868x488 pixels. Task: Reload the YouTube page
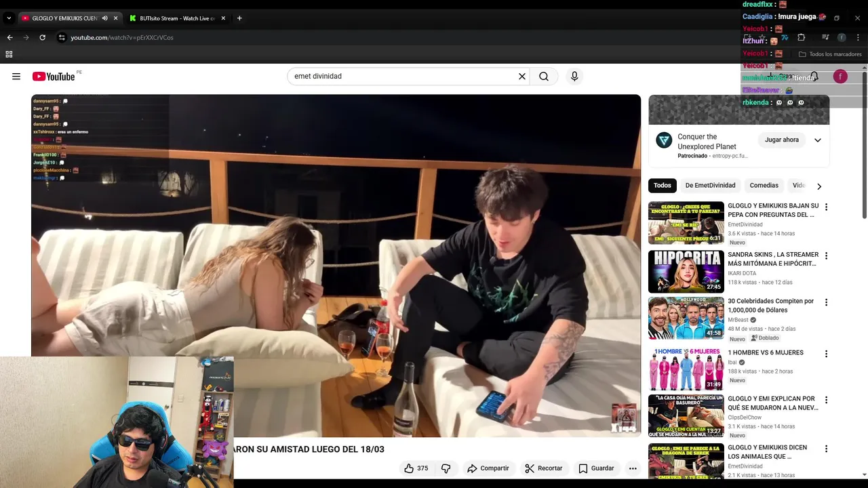(42, 37)
